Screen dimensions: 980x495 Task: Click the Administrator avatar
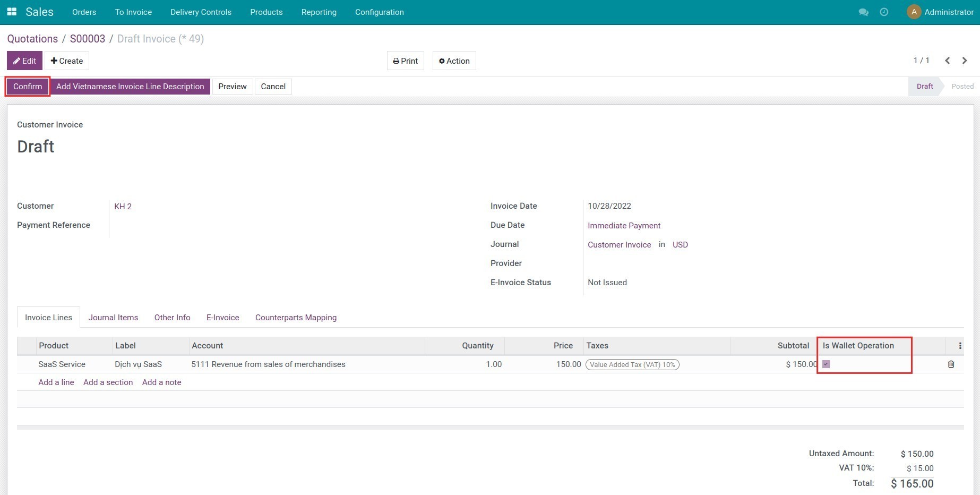914,11
